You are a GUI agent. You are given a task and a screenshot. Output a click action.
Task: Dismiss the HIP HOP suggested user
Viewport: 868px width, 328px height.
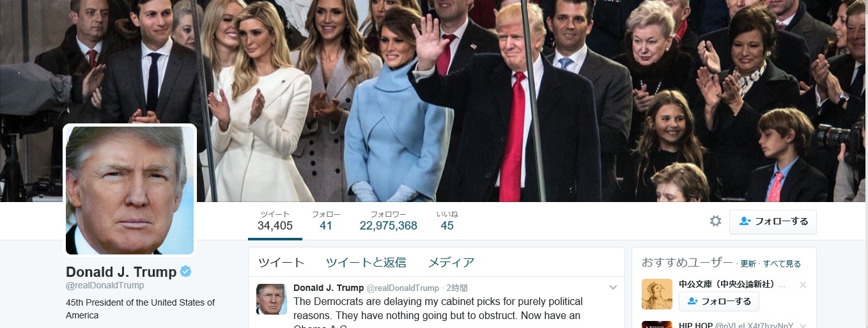(x=803, y=325)
